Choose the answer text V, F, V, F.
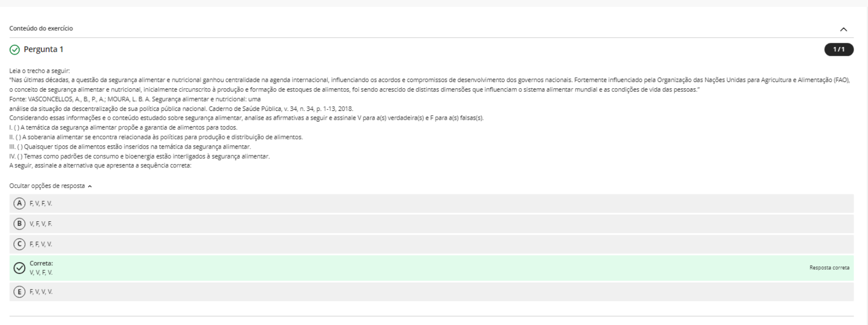 (41, 224)
